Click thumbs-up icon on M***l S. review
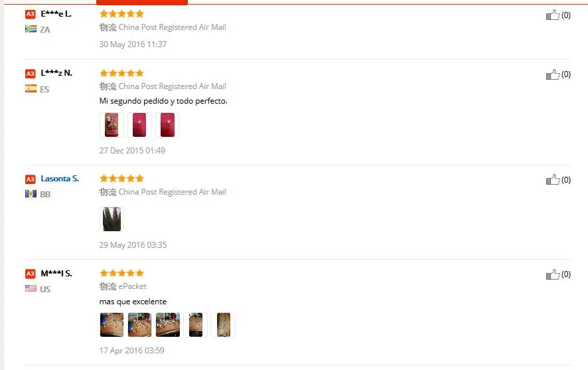588x370 pixels. point(553,274)
